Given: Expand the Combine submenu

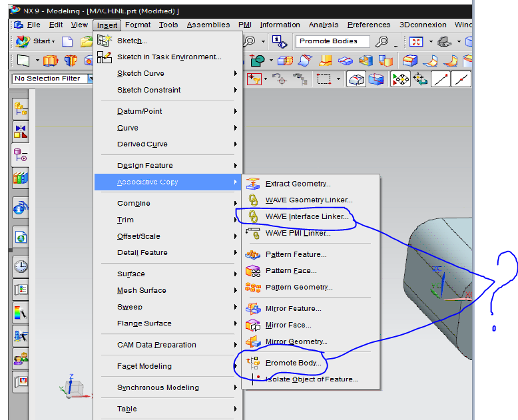Looking at the screenshot, I should coord(168,204).
